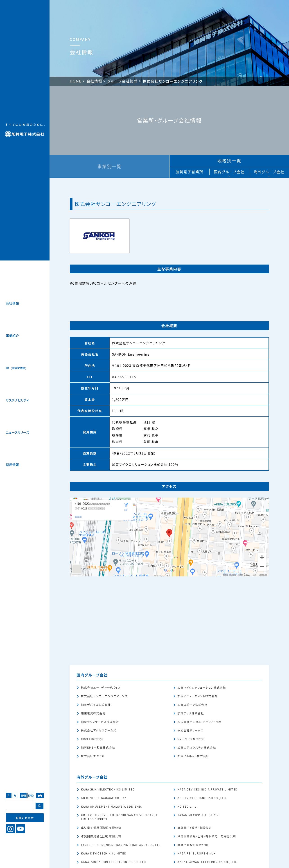289x868 pixels.
Task: Open 株式会社アクセスゲームズ link
Action: (x=98, y=731)
